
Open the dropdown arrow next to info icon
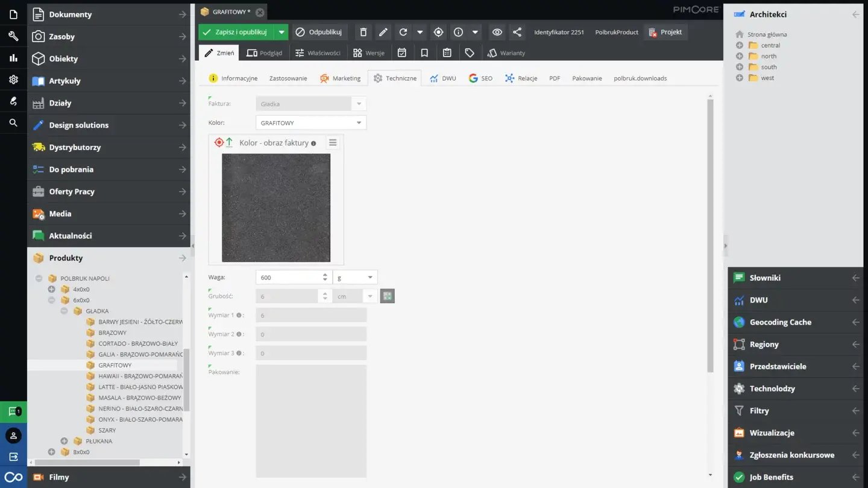pos(476,32)
